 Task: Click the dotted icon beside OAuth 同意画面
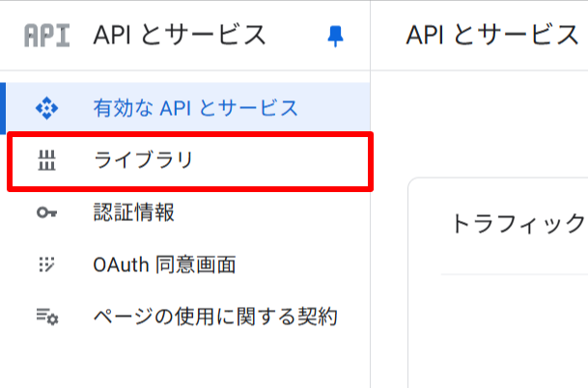pyautogui.click(x=47, y=264)
